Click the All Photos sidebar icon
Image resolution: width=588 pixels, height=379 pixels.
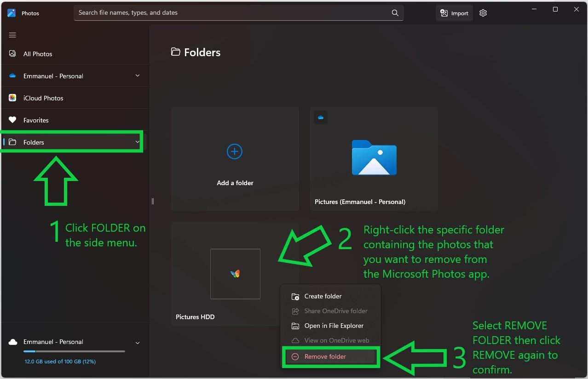coord(13,53)
